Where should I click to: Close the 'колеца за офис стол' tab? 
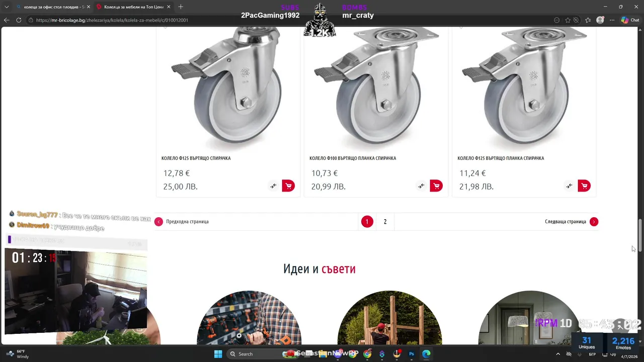[x=89, y=7]
